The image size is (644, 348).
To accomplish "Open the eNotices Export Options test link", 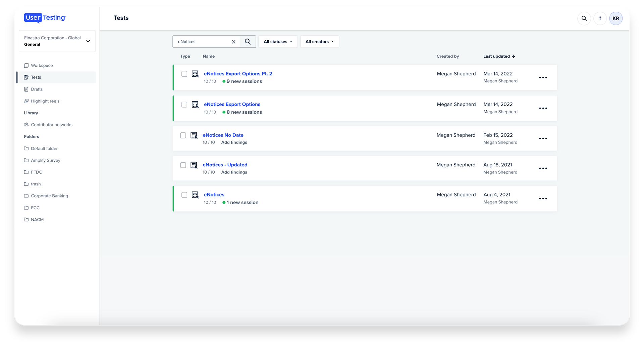I will (x=232, y=104).
